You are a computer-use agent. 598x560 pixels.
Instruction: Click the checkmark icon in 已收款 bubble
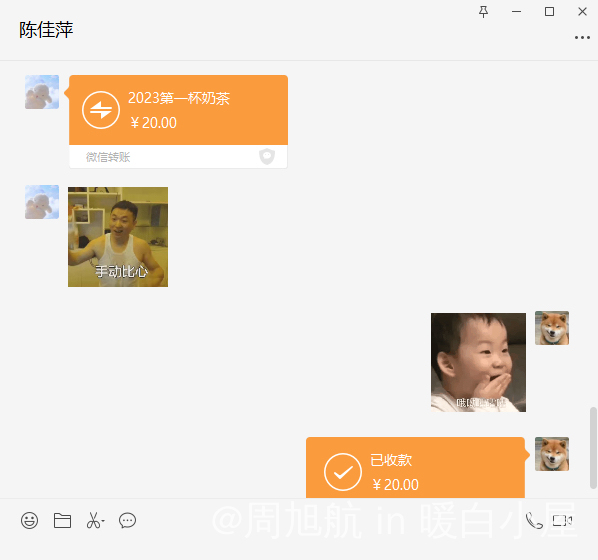point(343,472)
